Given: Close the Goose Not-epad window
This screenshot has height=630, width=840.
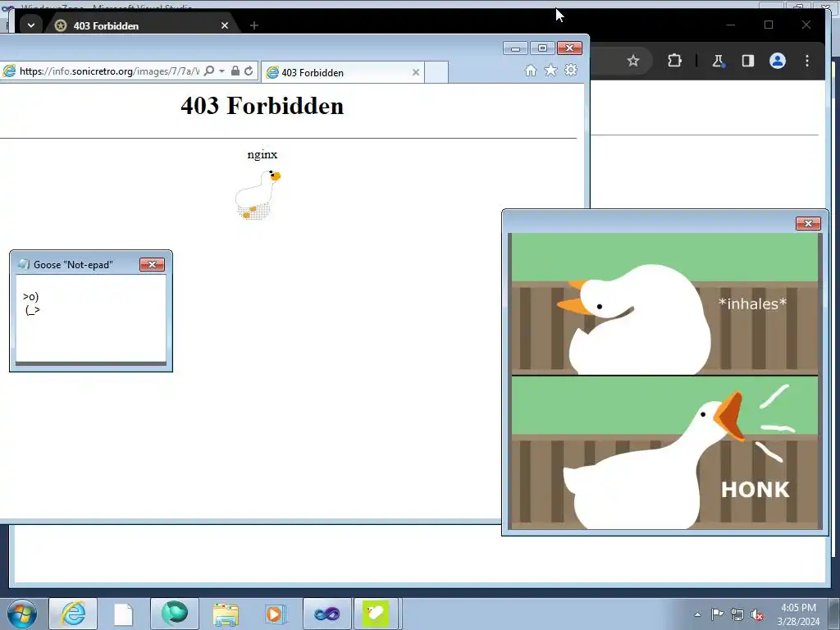Looking at the screenshot, I should pos(152,264).
